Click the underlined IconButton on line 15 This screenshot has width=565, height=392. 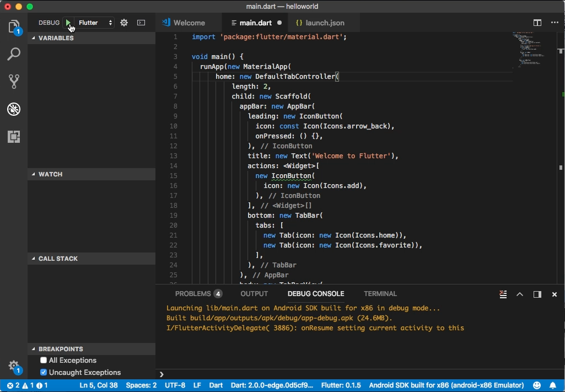point(291,176)
